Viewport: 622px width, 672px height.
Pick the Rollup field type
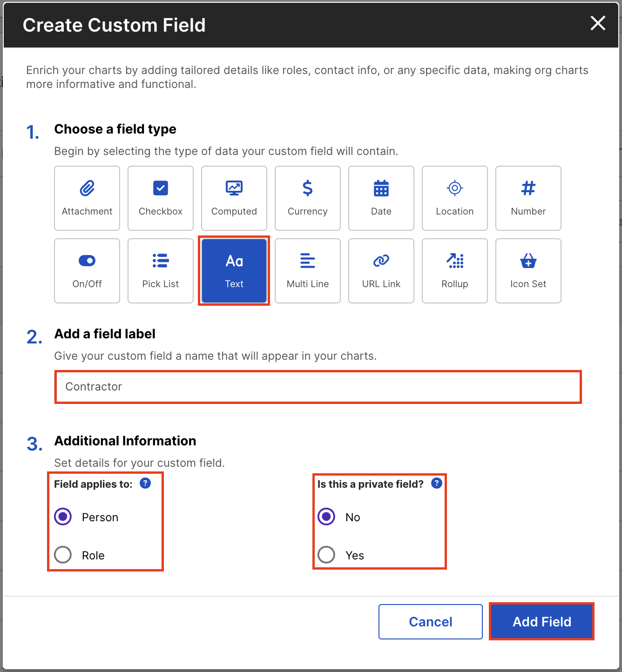[454, 270]
